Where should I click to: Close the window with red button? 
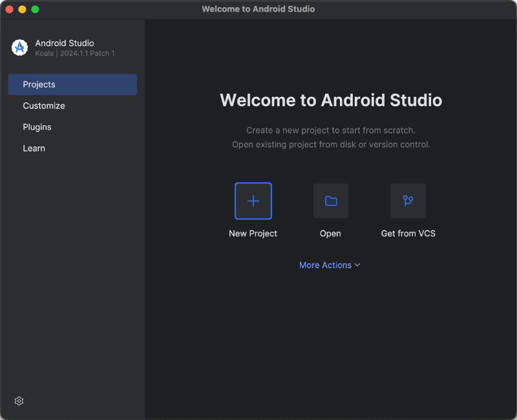10,9
